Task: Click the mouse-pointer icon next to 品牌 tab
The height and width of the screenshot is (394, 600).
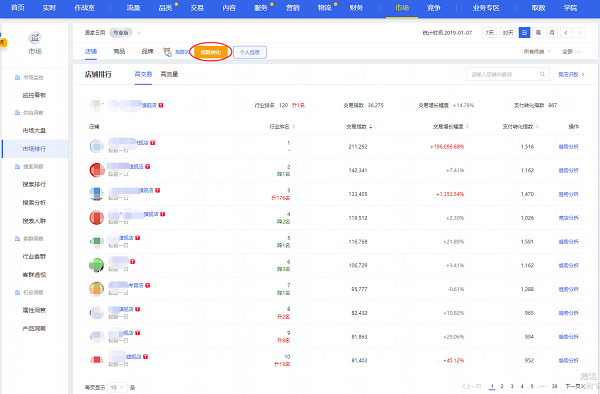Action: tap(168, 52)
